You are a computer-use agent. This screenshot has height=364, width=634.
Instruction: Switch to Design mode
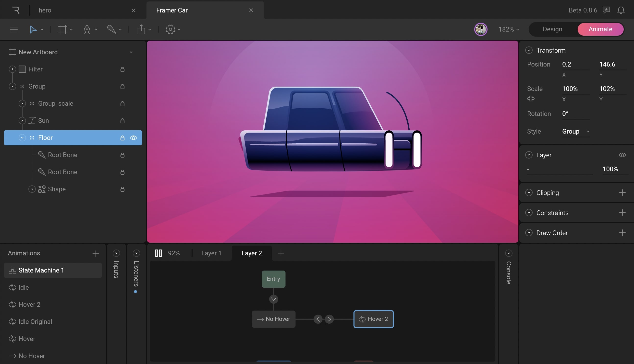click(x=552, y=29)
